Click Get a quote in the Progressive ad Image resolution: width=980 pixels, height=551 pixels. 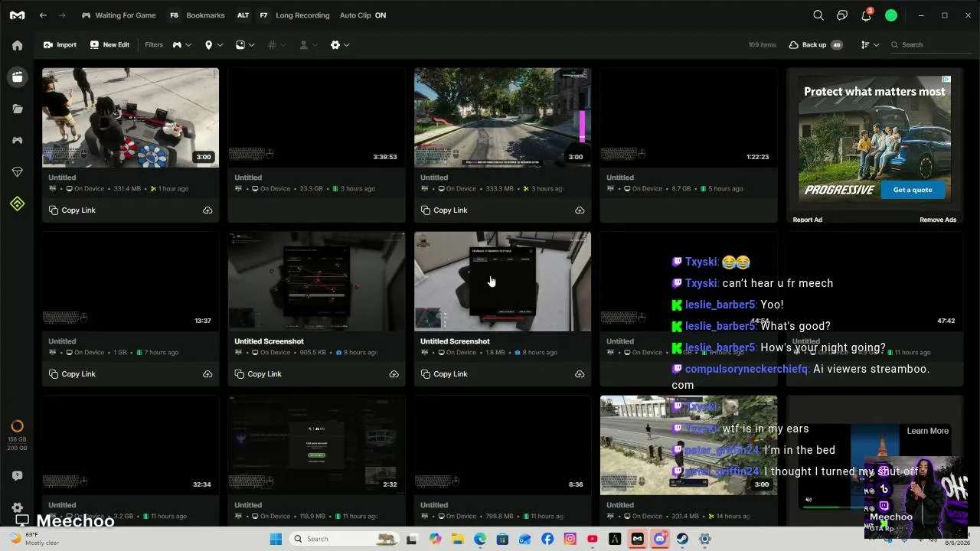(913, 190)
